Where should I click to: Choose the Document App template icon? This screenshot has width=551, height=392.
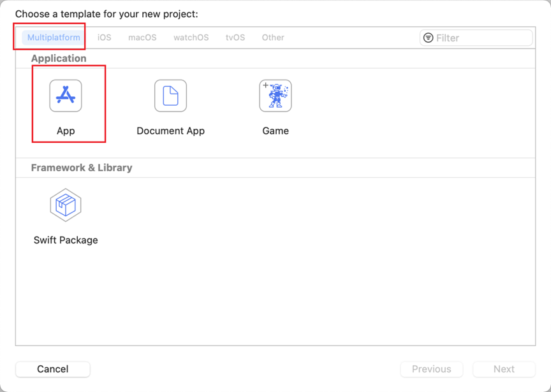170,96
